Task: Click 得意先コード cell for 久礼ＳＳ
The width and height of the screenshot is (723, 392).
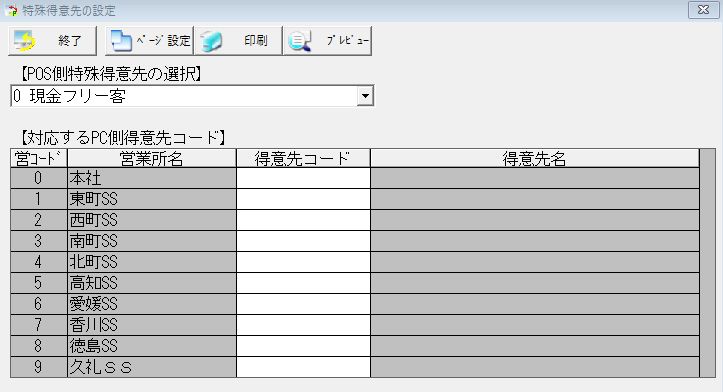Action: point(303,367)
